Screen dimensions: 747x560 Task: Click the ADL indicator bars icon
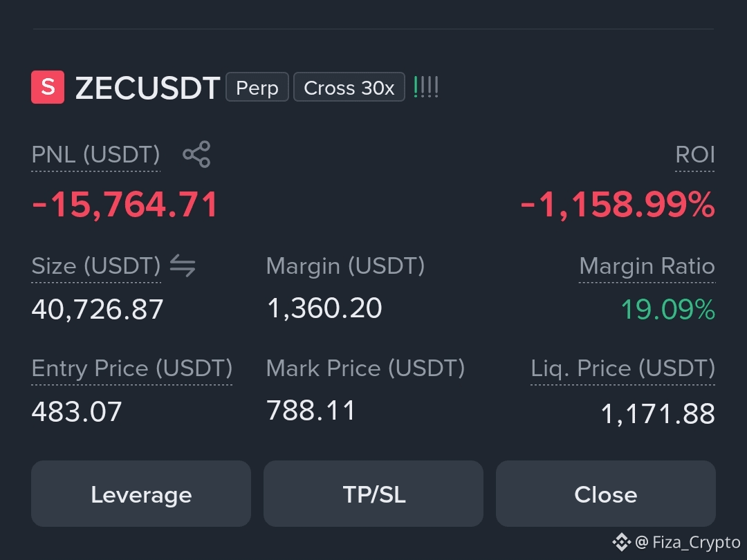coord(426,87)
